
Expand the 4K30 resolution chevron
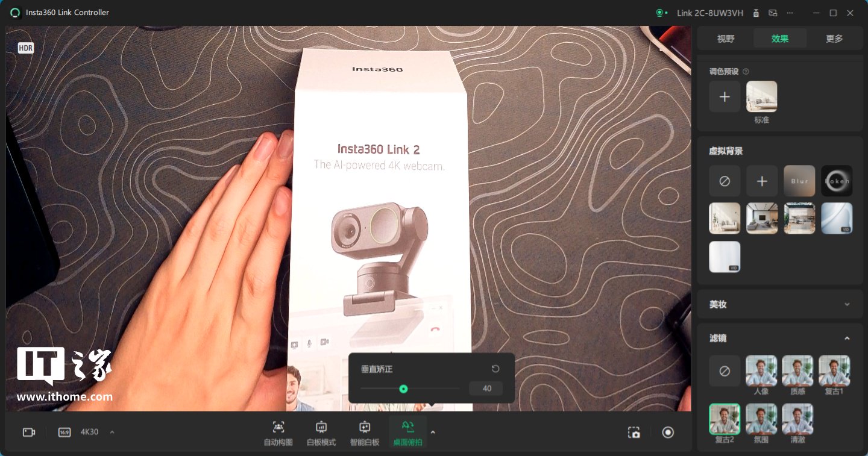point(112,432)
